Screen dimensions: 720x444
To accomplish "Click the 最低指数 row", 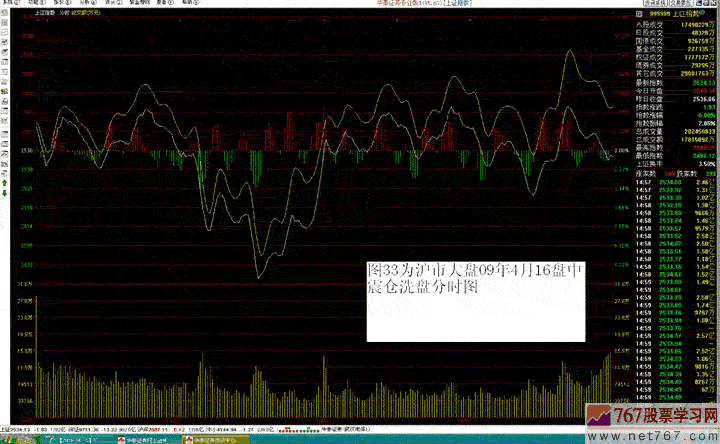I will (675, 156).
